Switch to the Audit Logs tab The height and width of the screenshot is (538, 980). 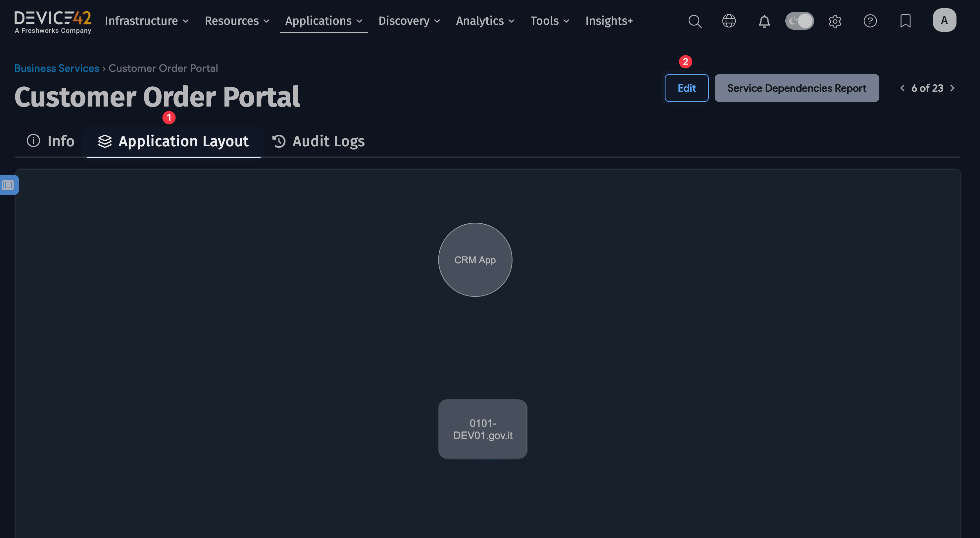318,141
